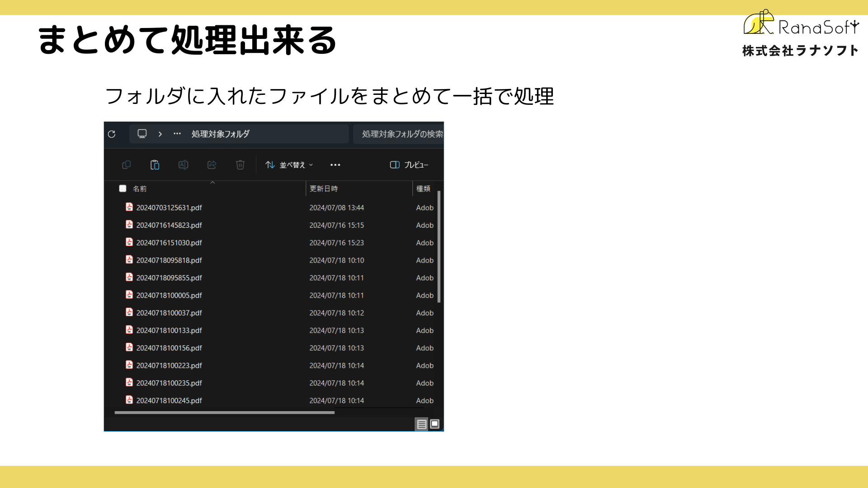
Task: Click PDF icon of 20240718100223.pdf
Action: tap(129, 365)
